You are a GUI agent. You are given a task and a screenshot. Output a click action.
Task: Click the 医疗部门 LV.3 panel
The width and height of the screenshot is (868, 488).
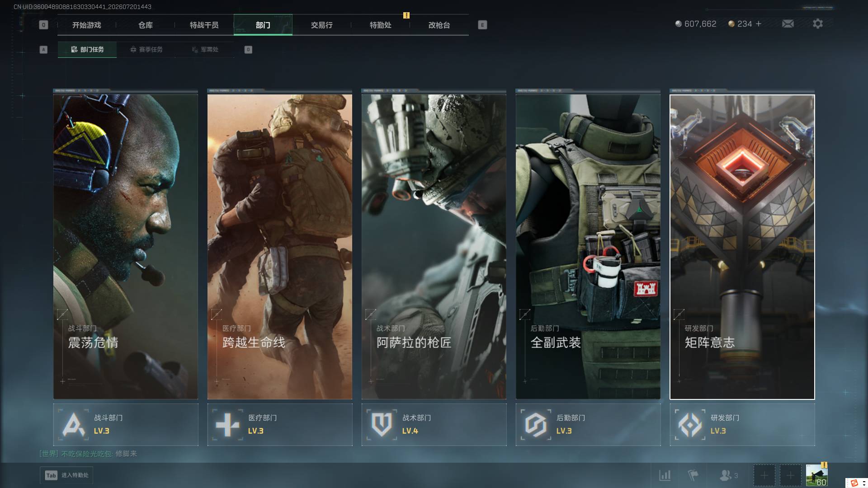tap(280, 425)
